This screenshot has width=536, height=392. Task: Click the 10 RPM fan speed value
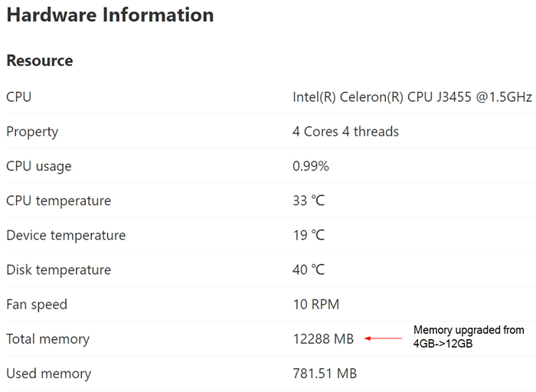(x=316, y=304)
